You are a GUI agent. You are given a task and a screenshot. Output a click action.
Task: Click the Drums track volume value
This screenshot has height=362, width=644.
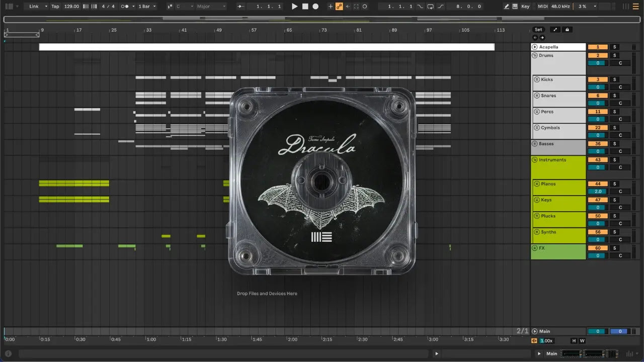(x=598, y=63)
